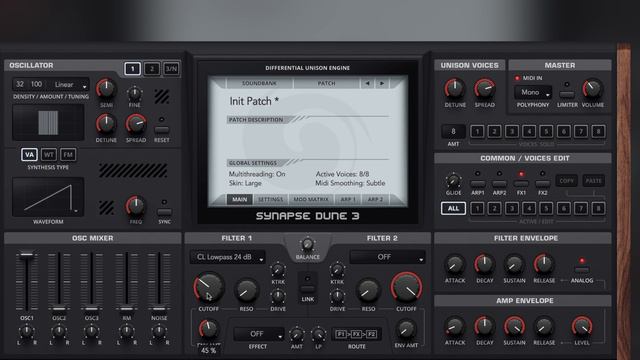Click the Init Patch name
Image resolution: width=640 pixels, height=360 pixels.
254,101
